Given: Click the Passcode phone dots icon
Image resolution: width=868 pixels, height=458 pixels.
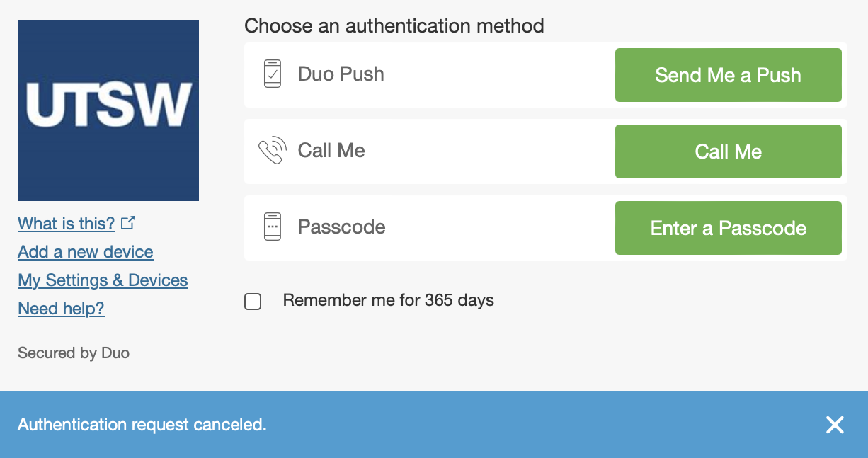Looking at the screenshot, I should click(273, 227).
